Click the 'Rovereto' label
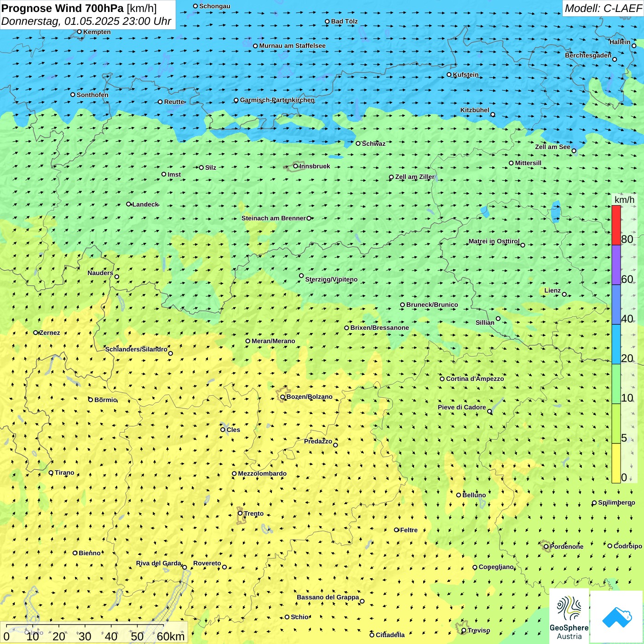 pyautogui.click(x=207, y=563)
